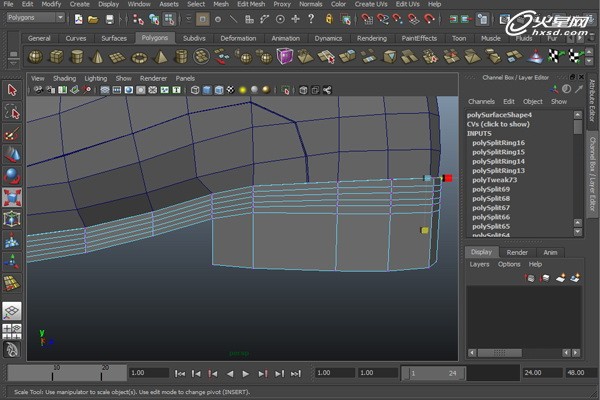The width and height of the screenshot is (600, 400).
Task: Click the polygon cylinder shelf icon
Action: [76, 56]
